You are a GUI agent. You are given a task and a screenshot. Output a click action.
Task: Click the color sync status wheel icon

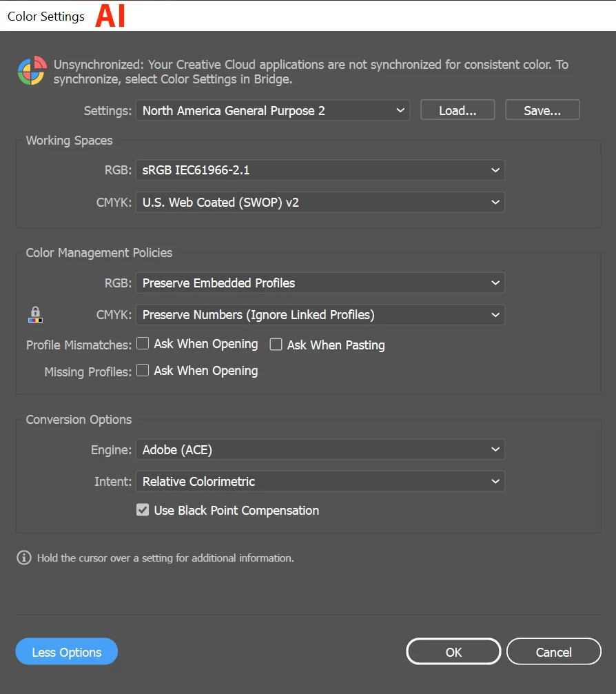coord(32,70)
